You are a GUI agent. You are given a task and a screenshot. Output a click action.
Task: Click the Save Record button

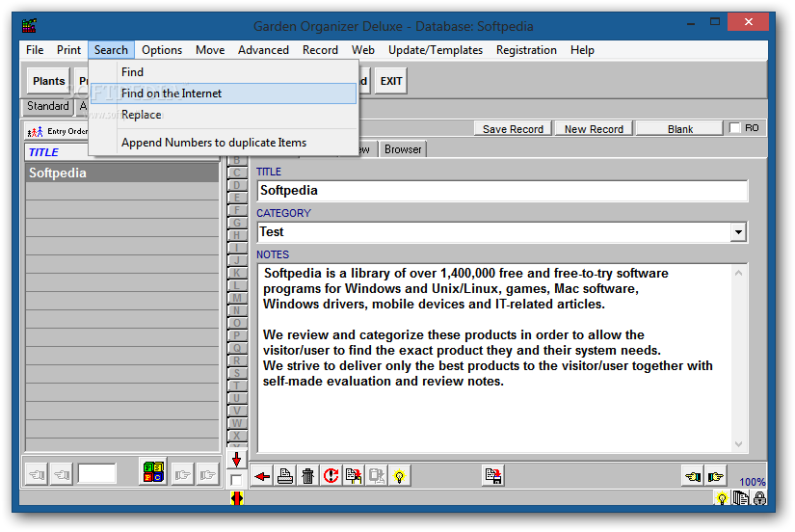pyautogui.click(x=513, y=129)
